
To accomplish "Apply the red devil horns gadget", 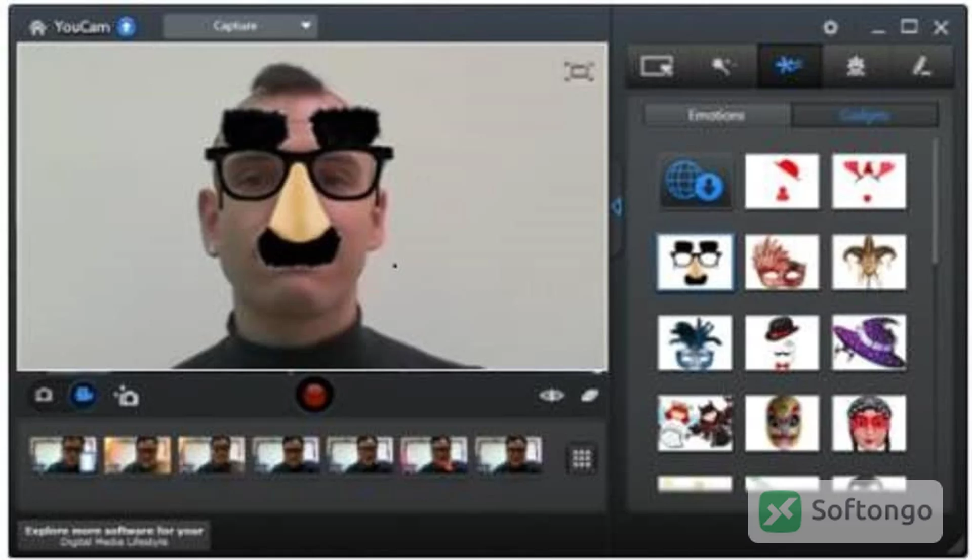I will point(869,181).
